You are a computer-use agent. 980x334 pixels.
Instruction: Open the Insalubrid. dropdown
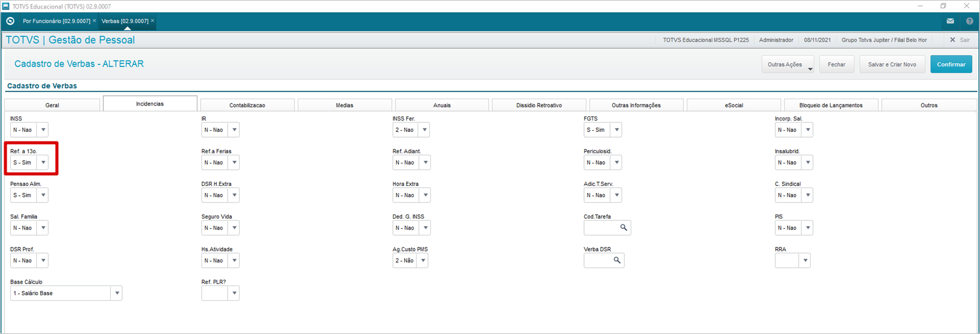794,162
